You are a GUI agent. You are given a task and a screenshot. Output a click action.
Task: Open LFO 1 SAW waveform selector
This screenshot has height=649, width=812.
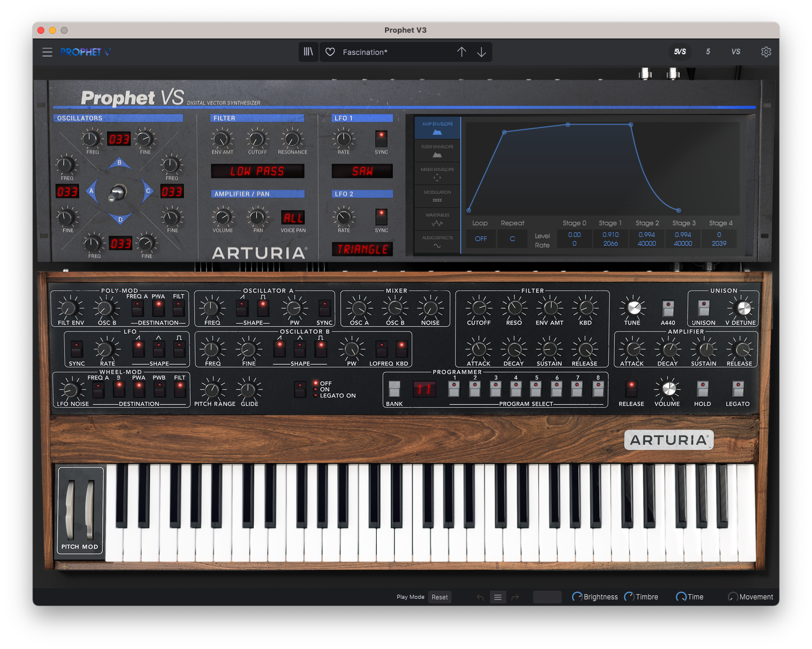(x=362, y=171)
